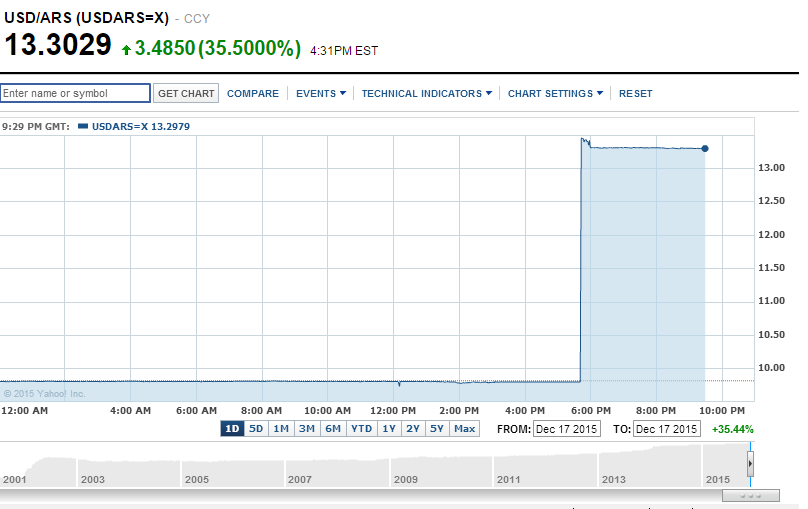Click the FROM date field
Image resolution: width=808 pixels, height=509 pixels.
click(x=565, y=429)
